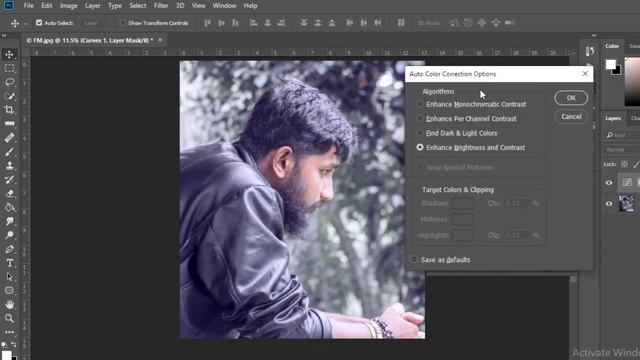
Task: Select the Crop tool
Action: coord(9,110)
